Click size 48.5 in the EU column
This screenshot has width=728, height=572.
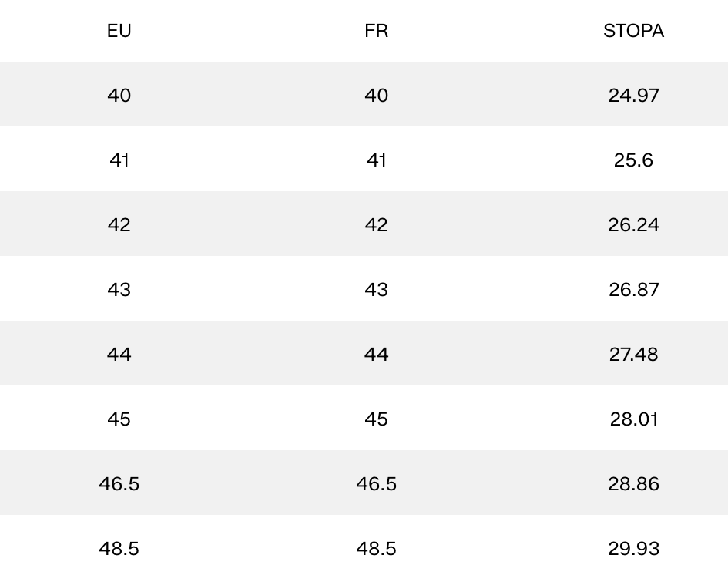tap(119, 548)
